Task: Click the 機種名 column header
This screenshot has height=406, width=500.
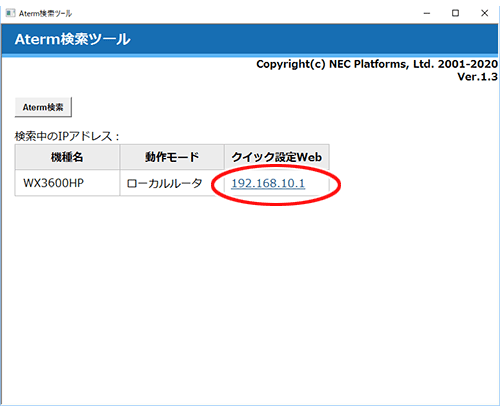Action: coord(67,157)
